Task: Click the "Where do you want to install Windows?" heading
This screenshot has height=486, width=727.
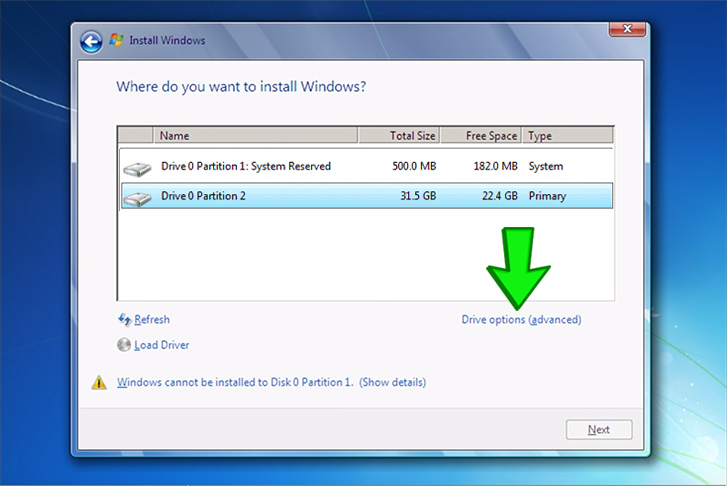Action: (241, 87)
